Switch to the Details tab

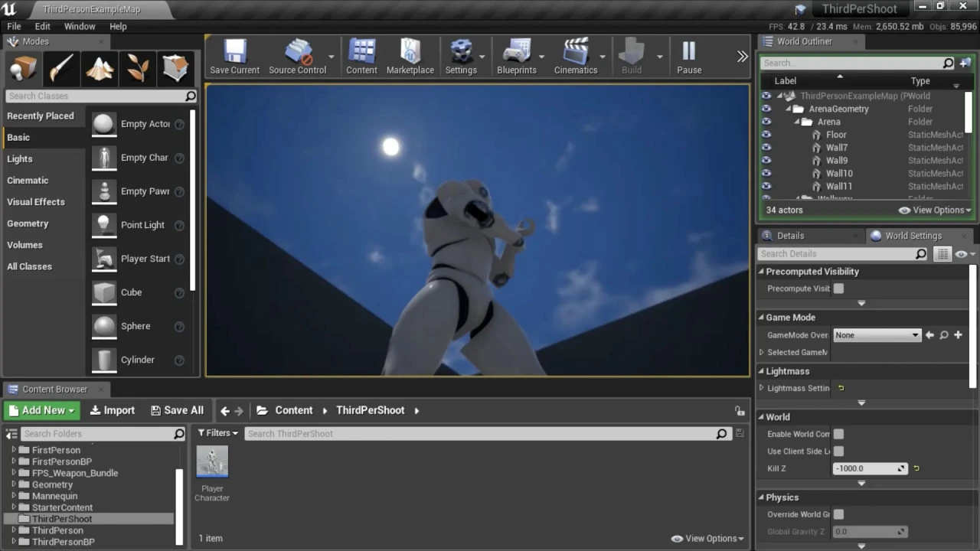click(x=790, y=236)
